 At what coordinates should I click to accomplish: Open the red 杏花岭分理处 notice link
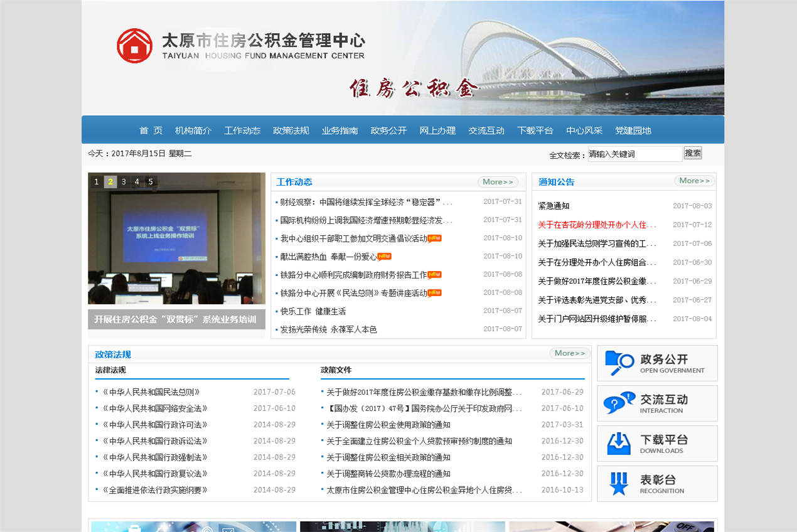[x=597, y=225]
